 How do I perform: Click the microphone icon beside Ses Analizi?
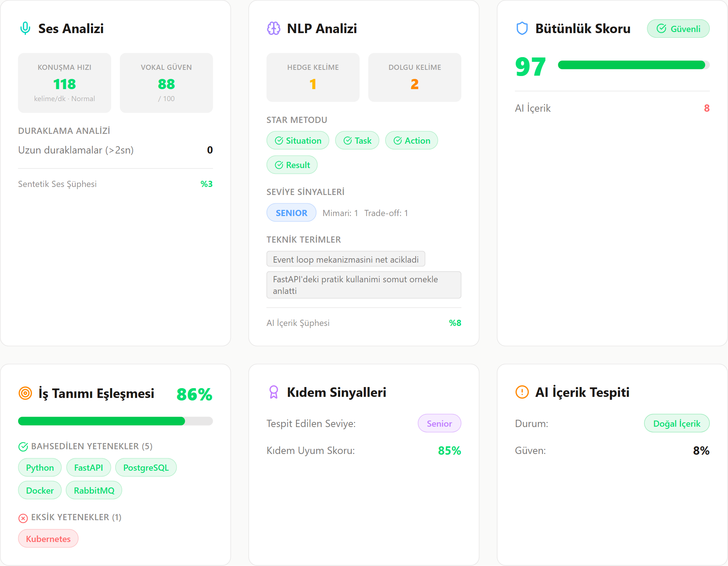25,28
